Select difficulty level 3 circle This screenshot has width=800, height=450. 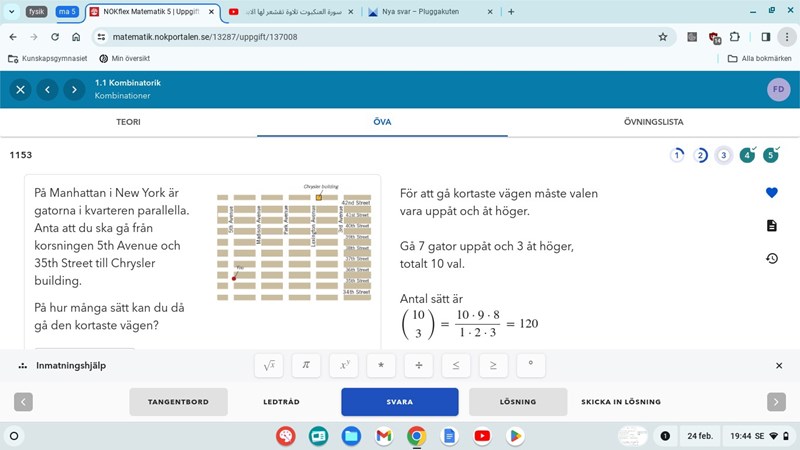[723, 155]
